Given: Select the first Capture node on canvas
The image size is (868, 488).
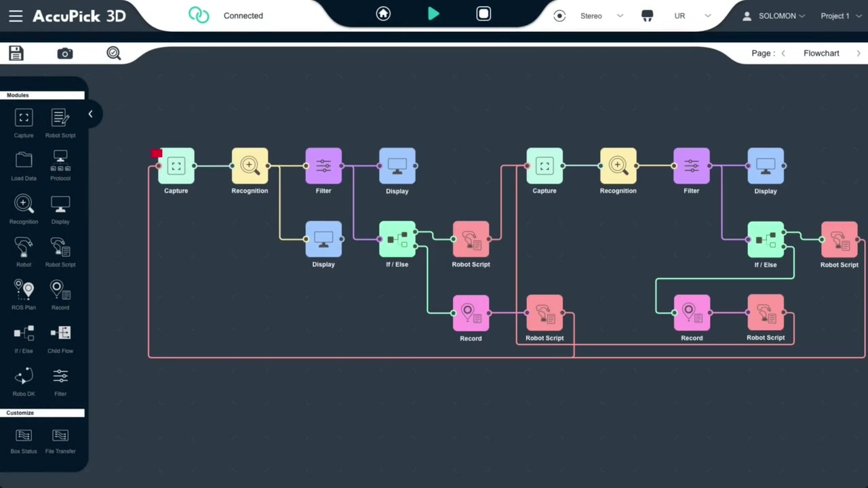Looking at the screenshot, I should [176, 165].
